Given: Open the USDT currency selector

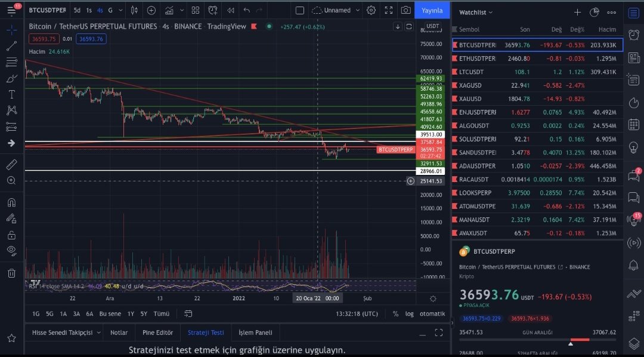Looking at the screenshot, I should [432, 26].
